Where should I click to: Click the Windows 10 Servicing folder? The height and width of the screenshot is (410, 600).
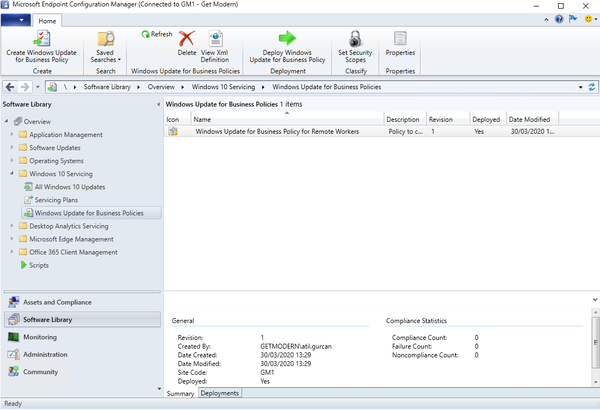pos(56,173)
